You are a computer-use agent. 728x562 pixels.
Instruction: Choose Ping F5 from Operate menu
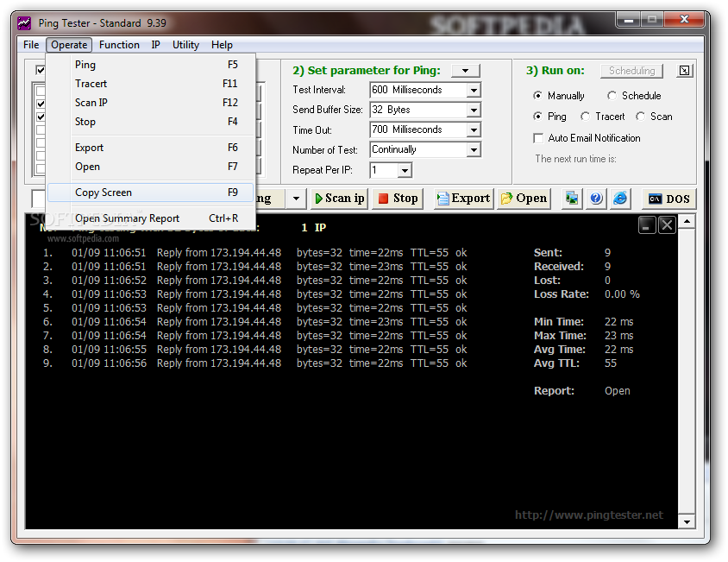(x=151, y=65)
